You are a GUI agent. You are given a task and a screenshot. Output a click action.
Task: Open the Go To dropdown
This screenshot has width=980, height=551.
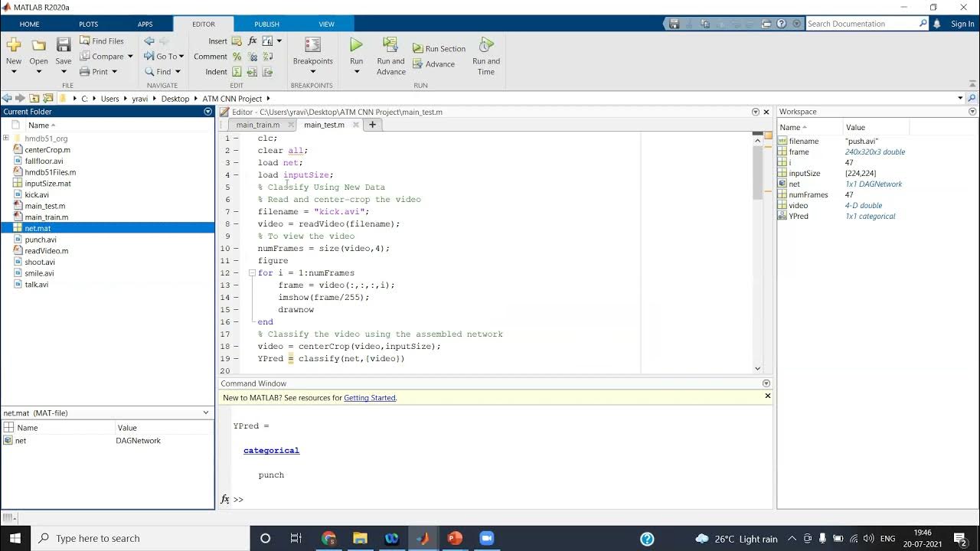point(182,57)
